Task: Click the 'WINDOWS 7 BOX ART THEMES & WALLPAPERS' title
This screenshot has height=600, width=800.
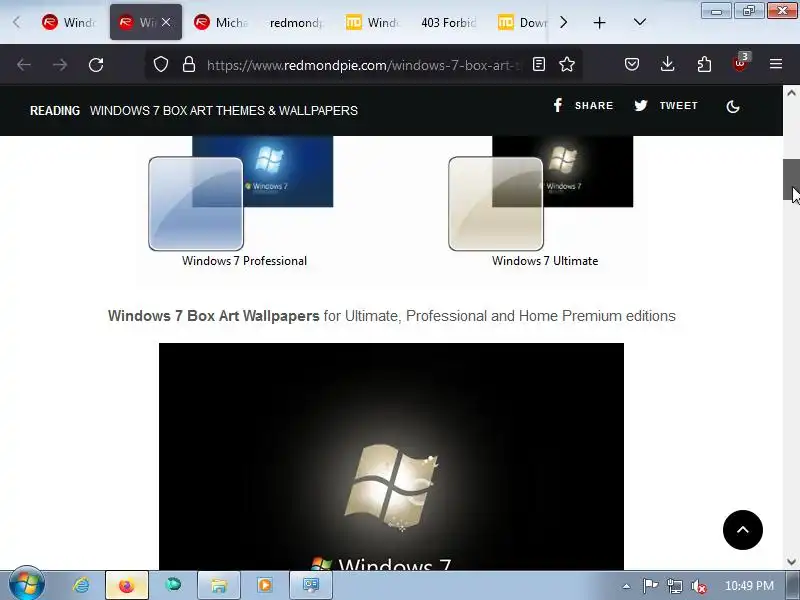Action: pos(224,111)
